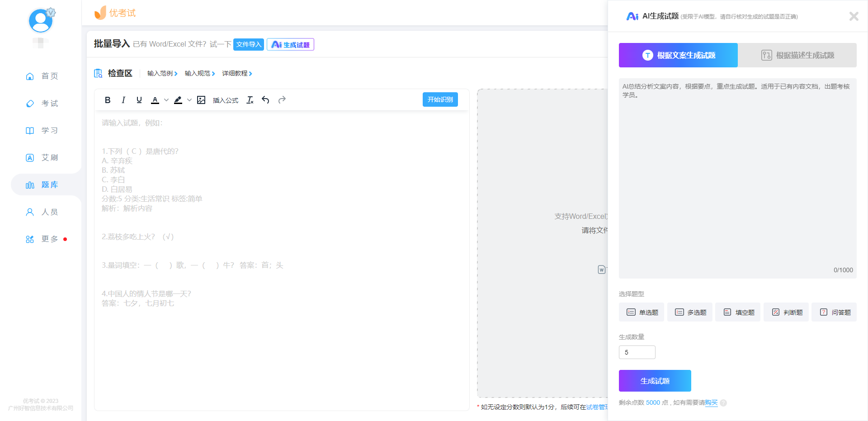Viewport: 868px width, 421px height.
Task: Click 插入公式 insert formula
Action: pos(226,100)
